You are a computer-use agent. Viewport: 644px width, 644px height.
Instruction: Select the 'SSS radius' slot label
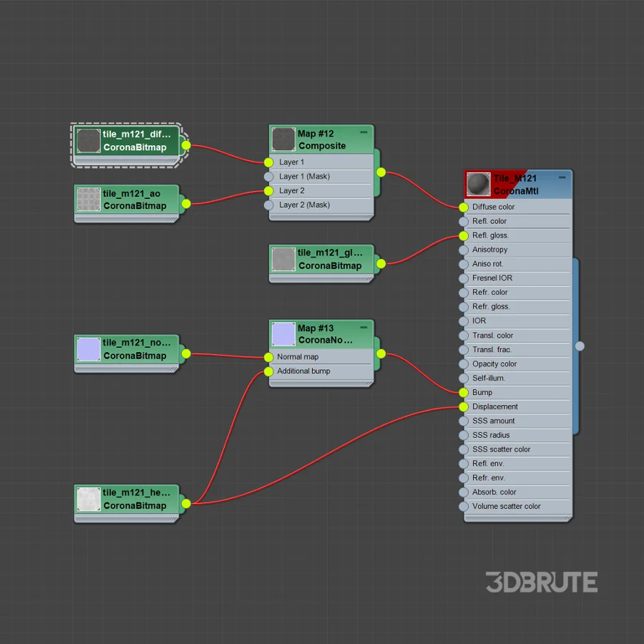click(x=491, y=435)
